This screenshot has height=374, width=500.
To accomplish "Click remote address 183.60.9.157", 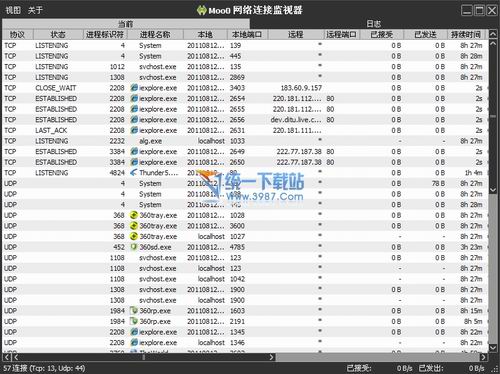I will click(301, 88).
